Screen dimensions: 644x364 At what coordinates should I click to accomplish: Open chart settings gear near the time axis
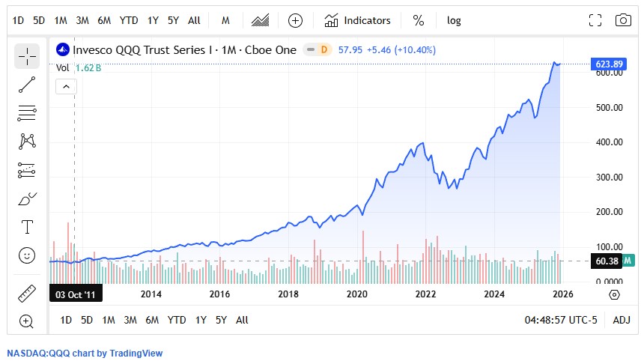point(615,294)
